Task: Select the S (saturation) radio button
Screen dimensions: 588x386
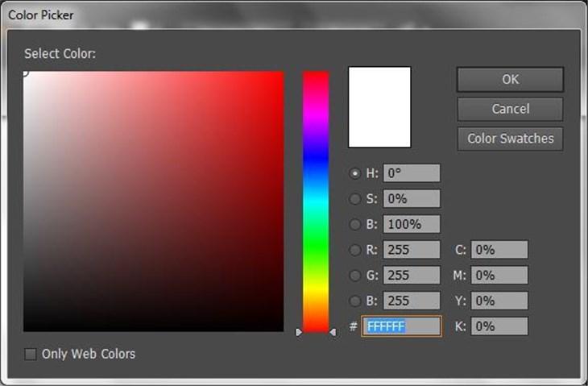Action: click(354, 198)
